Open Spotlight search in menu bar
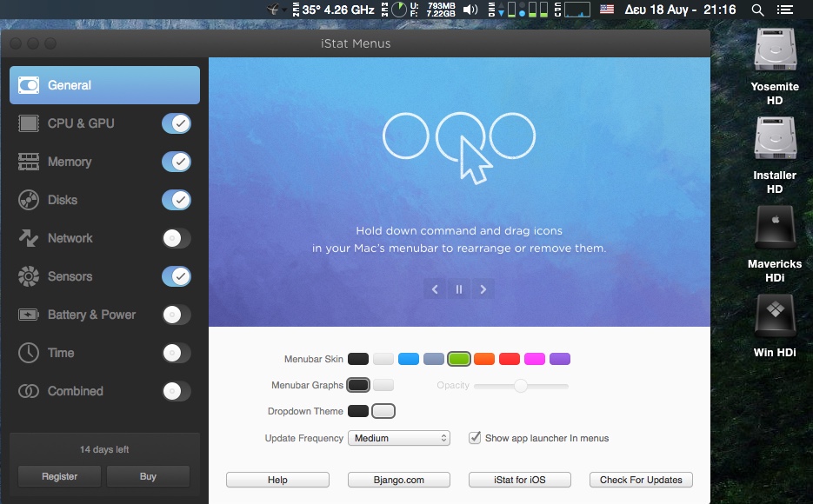Image resolution: width=813 pixels, height=504 pixels. [757, 10]
